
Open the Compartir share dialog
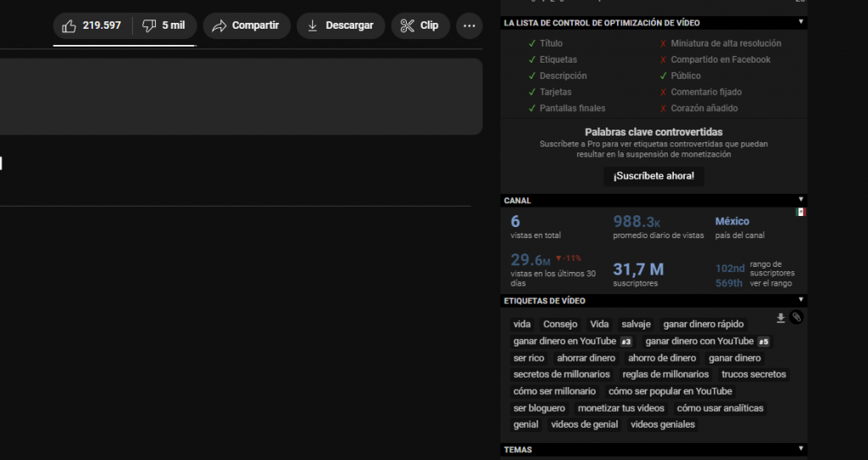246,25
